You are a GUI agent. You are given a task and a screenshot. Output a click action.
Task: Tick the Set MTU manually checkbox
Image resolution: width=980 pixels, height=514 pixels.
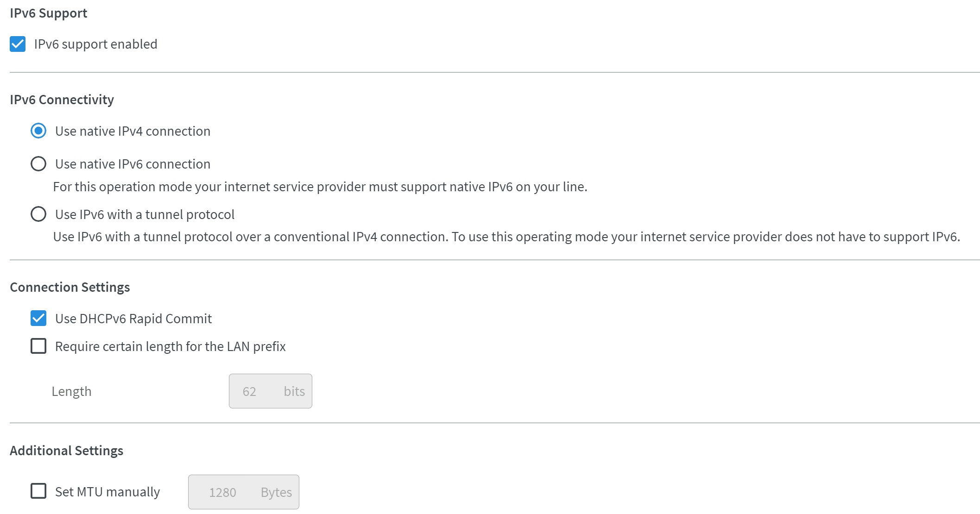coord(38,491)
